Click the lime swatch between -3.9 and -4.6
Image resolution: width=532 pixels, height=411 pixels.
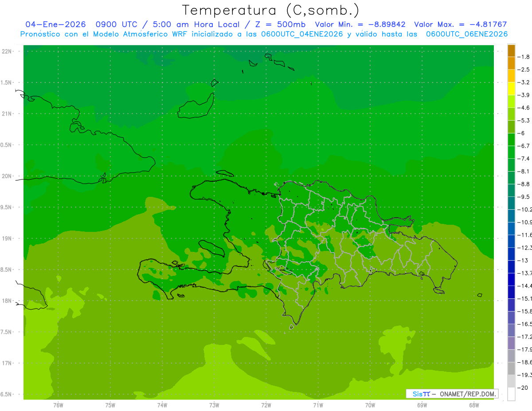[x=511, y=101]
